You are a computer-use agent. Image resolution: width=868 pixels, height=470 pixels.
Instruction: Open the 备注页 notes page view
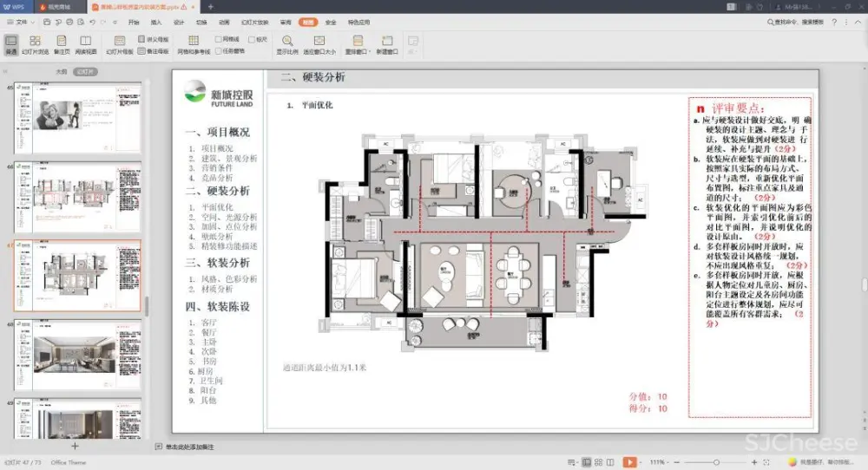pos(62,44)
